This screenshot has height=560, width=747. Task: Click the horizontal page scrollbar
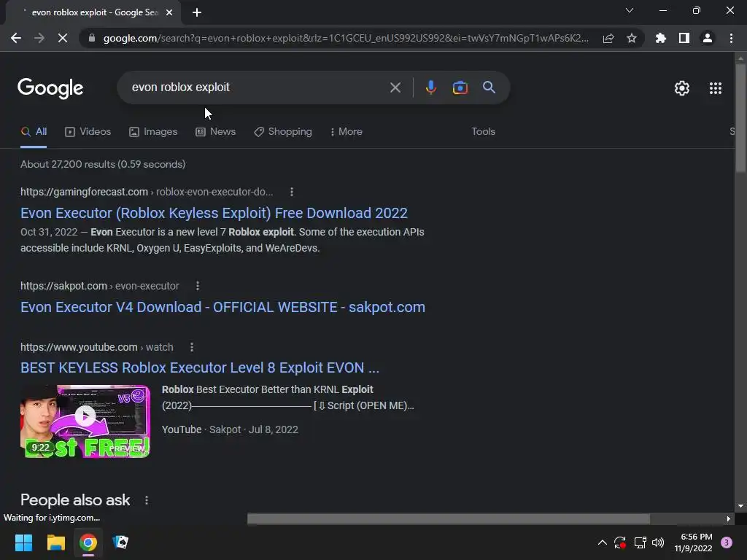(x=449, y=518)
